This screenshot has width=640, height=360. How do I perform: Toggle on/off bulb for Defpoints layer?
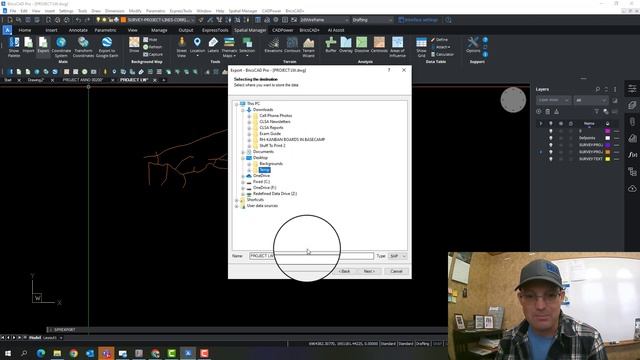tap(551, 138)
